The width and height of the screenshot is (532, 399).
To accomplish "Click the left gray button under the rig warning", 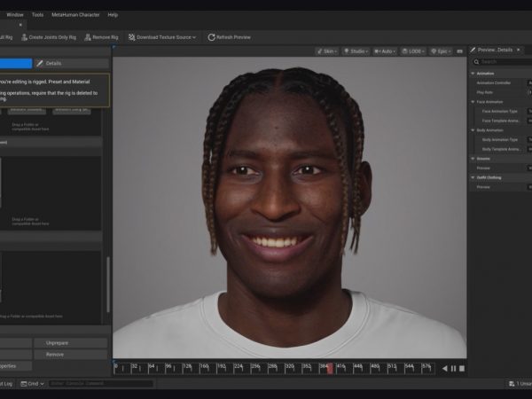I will coord(27,110).
